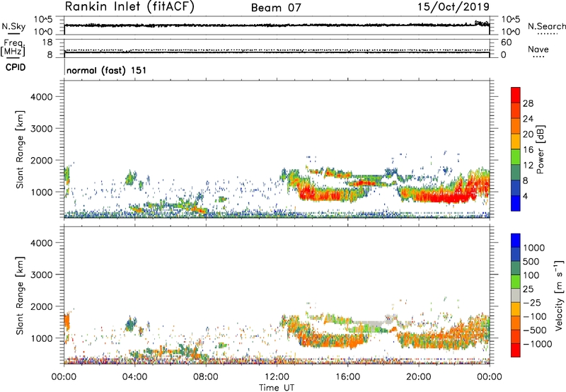Click the 'Slant Range [km]' label of power panel
Screen dimensions: 566x392
coord(20,149)
